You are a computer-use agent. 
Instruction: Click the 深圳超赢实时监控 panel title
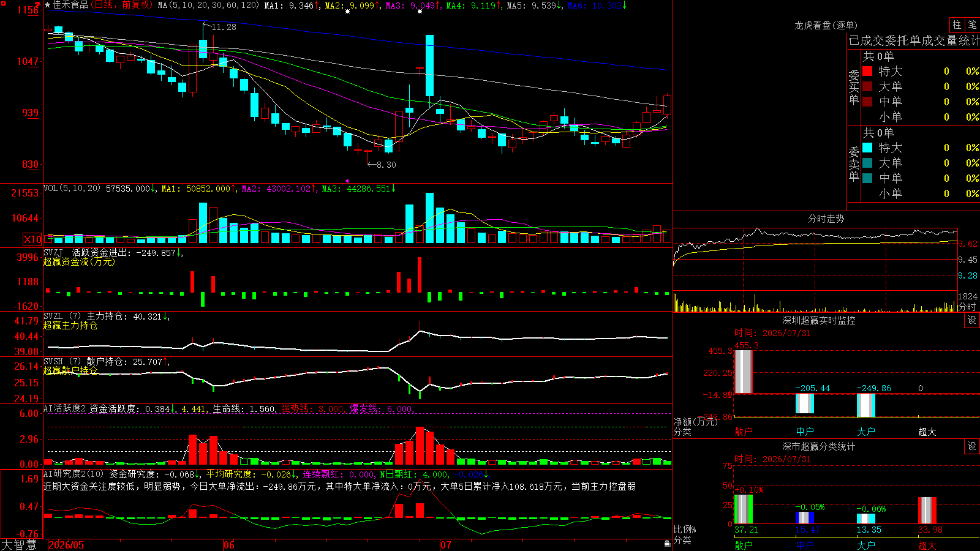(819, 320)
